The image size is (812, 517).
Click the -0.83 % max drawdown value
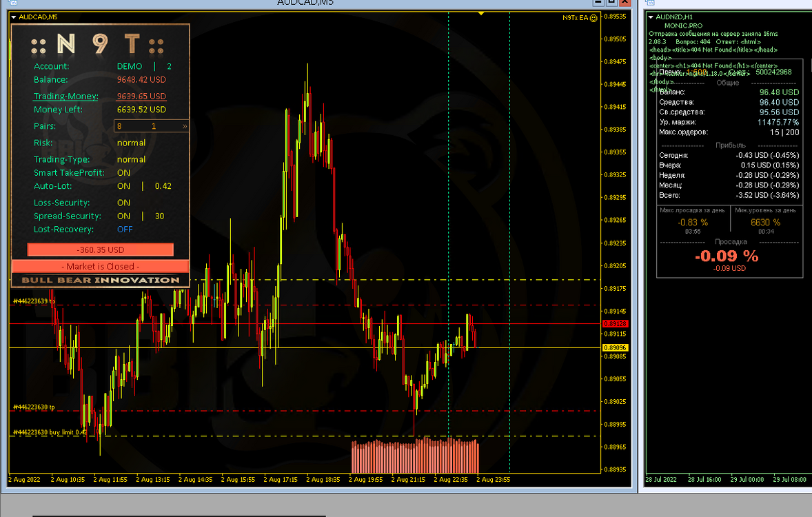pyautogui.click(x=692, y=222)
